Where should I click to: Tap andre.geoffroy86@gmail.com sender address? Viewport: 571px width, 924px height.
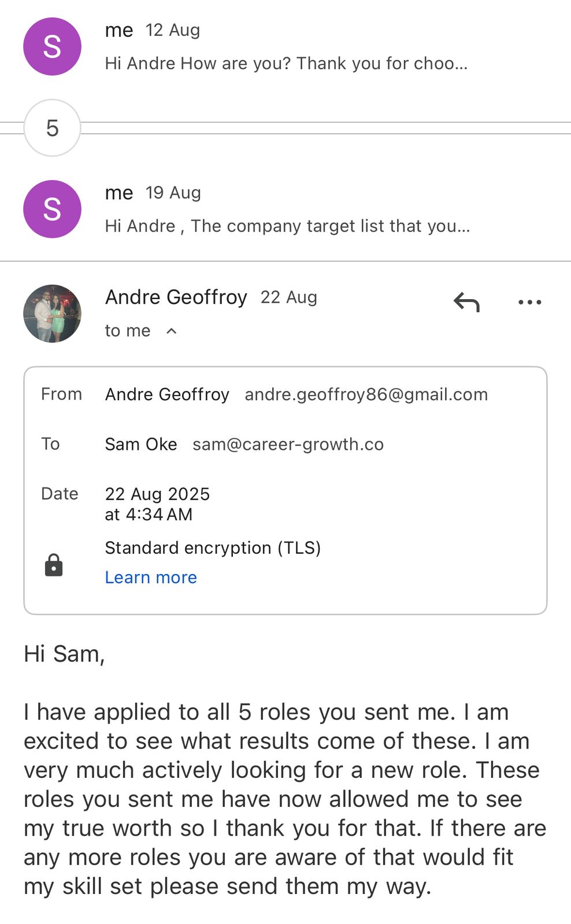[366, 394]
